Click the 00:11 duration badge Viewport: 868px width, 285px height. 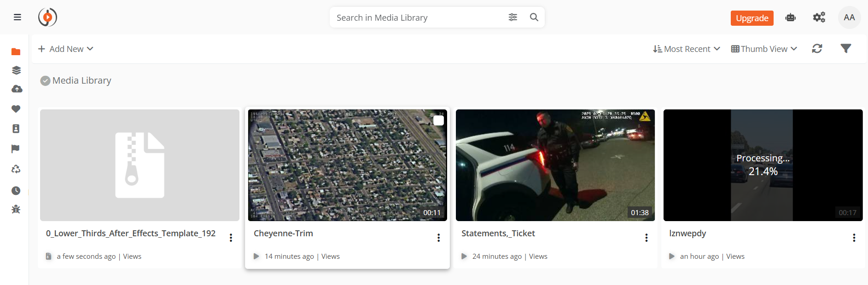tap(432, 213)
